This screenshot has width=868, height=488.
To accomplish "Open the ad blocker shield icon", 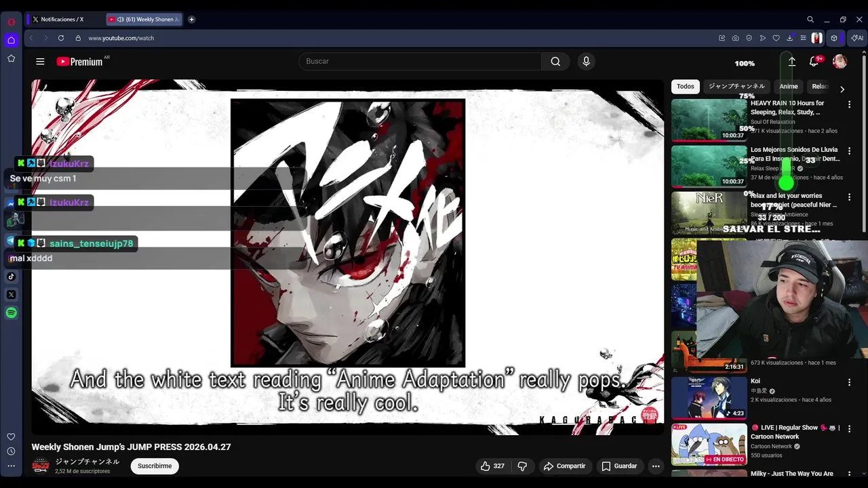I will [x=749, y=38].
